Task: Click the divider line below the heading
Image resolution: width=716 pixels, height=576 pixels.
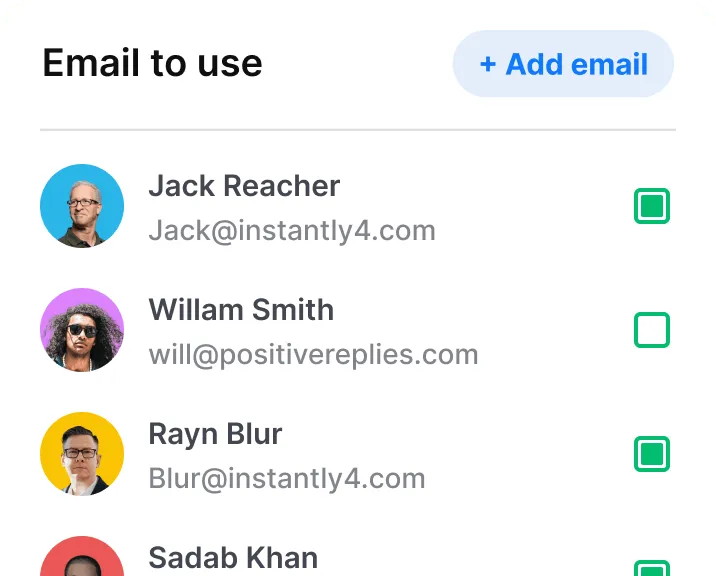Action: [358, 130]
